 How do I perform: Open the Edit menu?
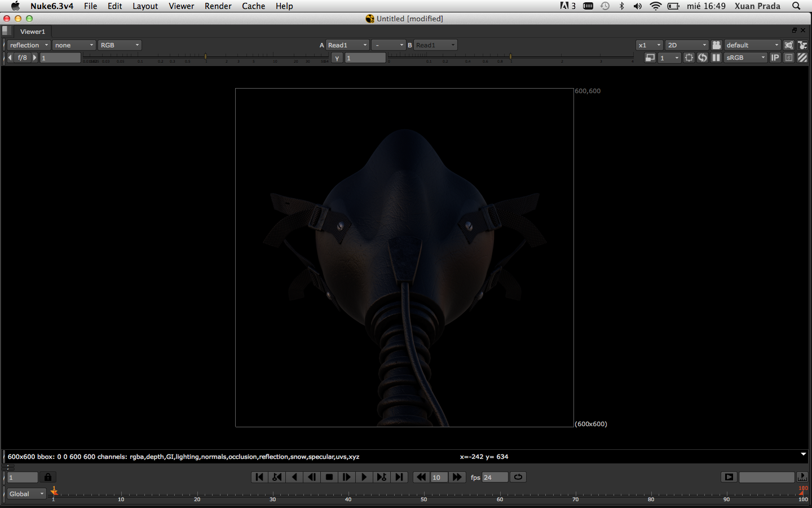click(115, 6)
